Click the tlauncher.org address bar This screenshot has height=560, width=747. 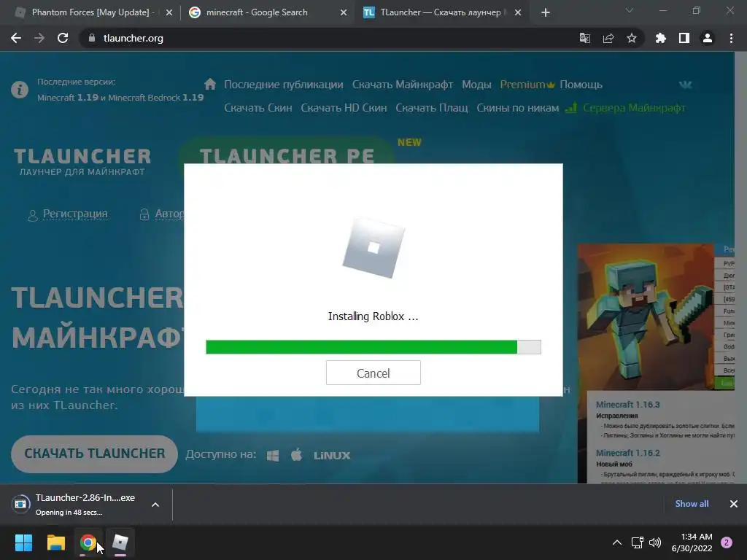[329, 38]
